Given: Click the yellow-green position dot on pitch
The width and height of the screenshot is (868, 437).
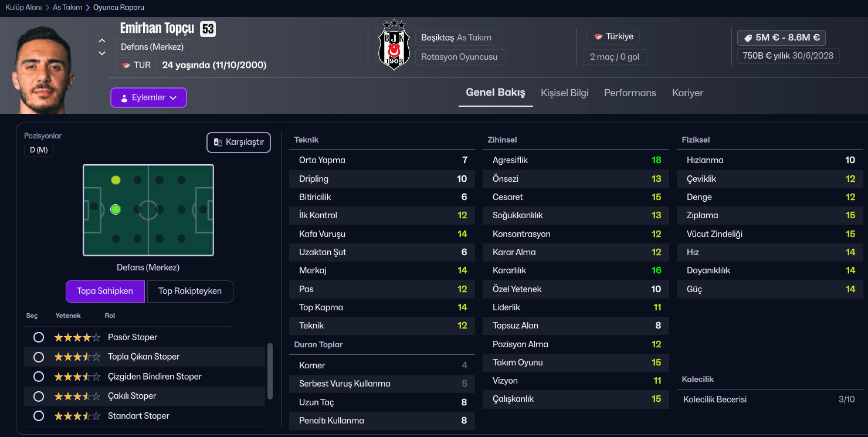Looking at the screenshot, I should point(116,180).
